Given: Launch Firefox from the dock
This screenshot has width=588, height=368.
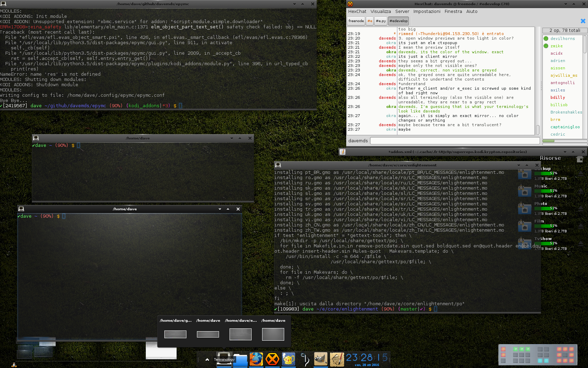Looking at the screenshot, I should pos(256,359).
